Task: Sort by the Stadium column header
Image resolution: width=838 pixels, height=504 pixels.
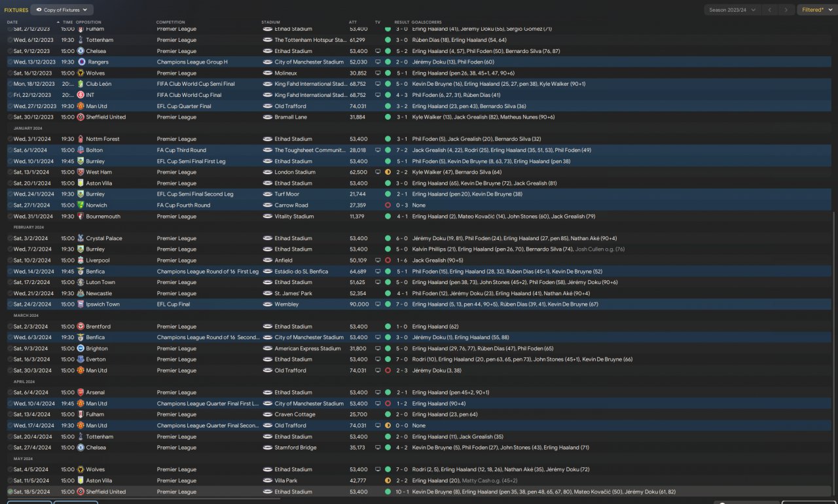Action: click(x=270, y=22)
